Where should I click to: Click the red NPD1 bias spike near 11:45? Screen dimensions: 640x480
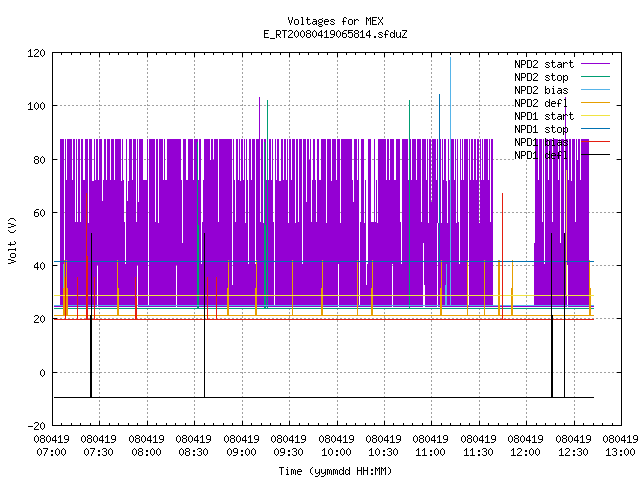click(502, 255)
